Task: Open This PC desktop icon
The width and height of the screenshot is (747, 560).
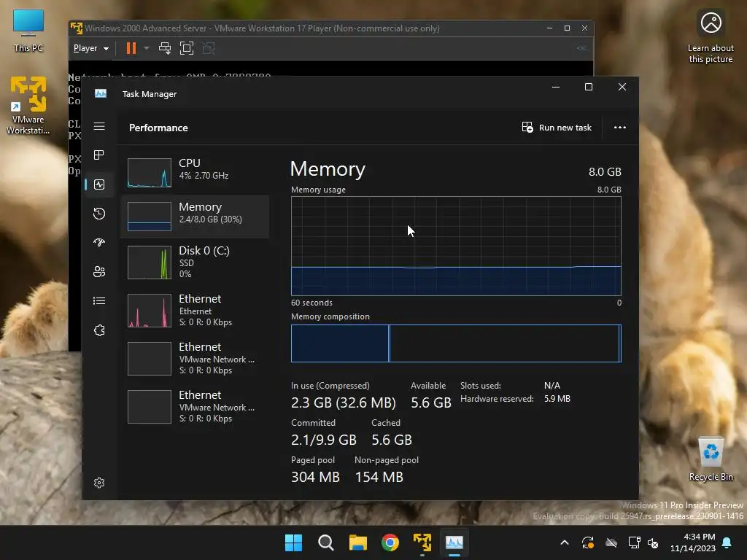Action: [28, 31]
